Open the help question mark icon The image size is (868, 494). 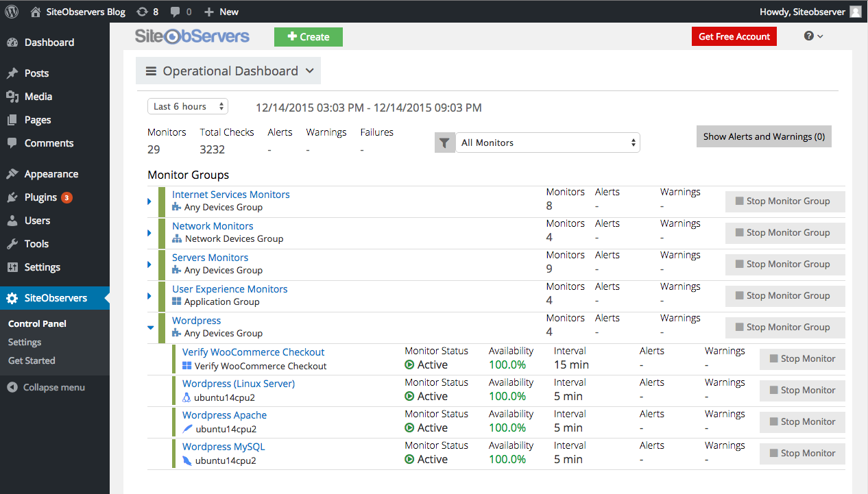pyautogui.click(x=809, y=36)
